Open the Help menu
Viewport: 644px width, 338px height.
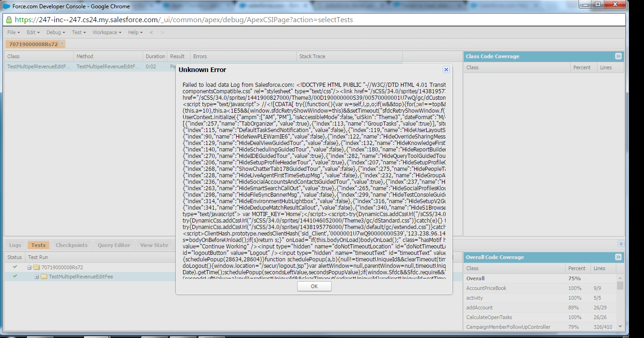pyautogui.click(x=135, y=32)
